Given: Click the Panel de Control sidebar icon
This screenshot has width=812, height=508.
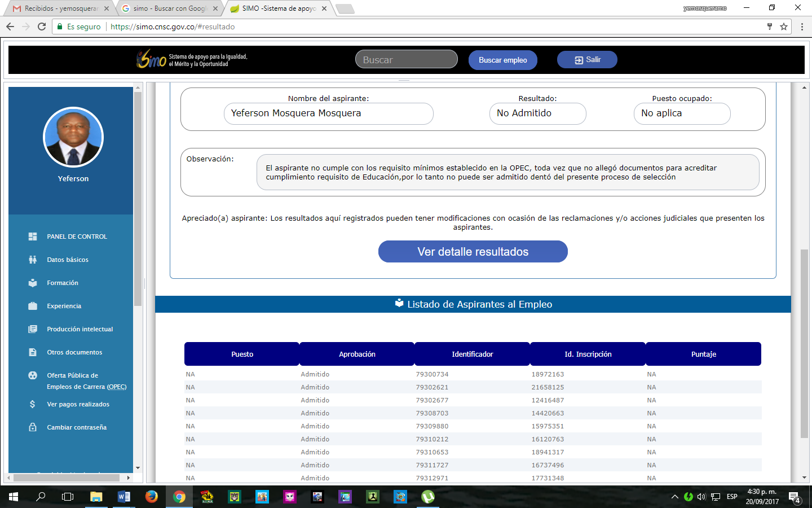Looking at the screenshot, I should coord(33,237).
